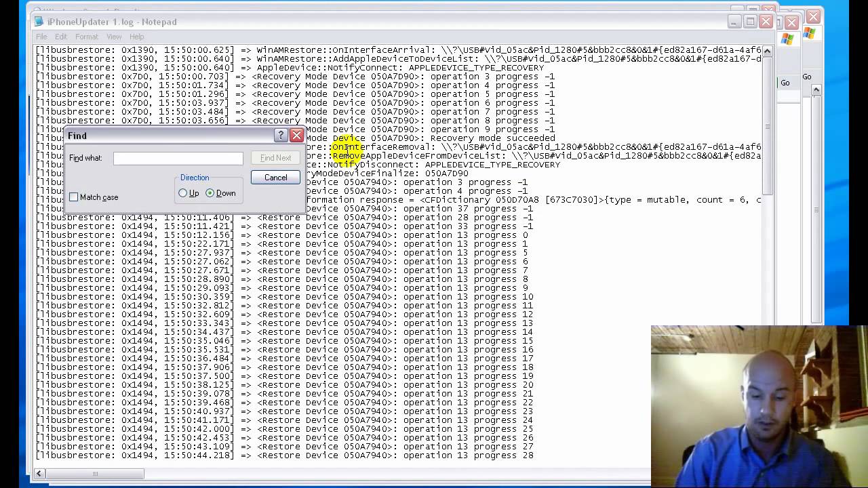The width and height of the screenshot is (868, 488).
Task: Click the scroll up arrow in the rearmost window
Action: [816, 89]
